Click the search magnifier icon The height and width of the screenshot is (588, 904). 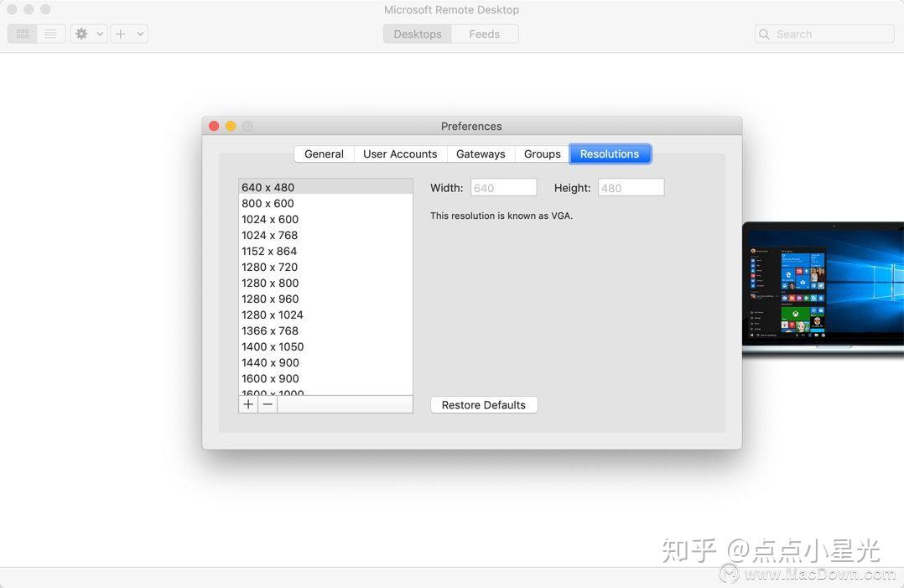(x=764, y=34)
